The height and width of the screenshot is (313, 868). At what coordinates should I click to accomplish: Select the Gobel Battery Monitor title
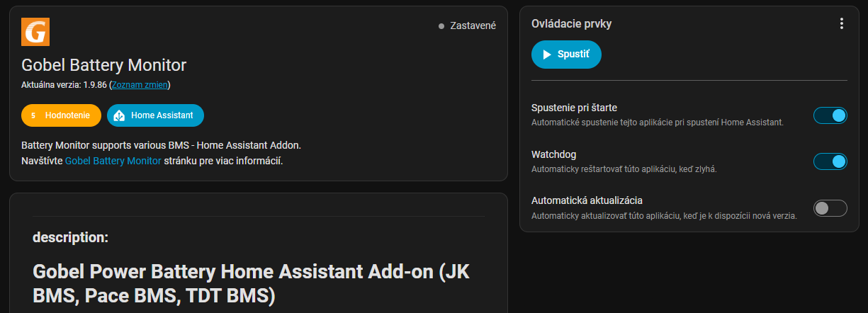pyautogui.click(x=104, y=65)
